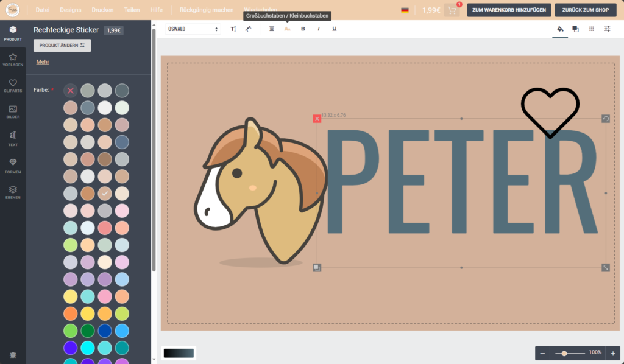Click Zum Warenkorb hinzufügen button

(x=509, y=10)
